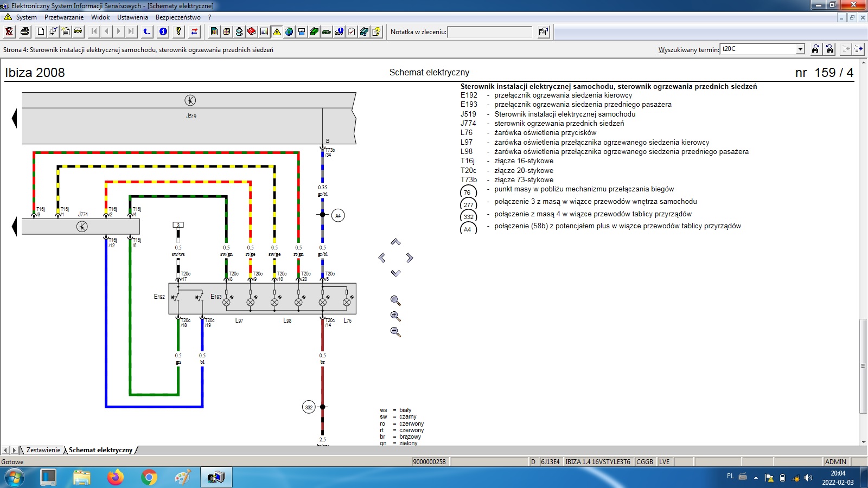This screenshot has height=488, width=868.
Task: Click the document with question mark toolbar icon
Action: 376,31
